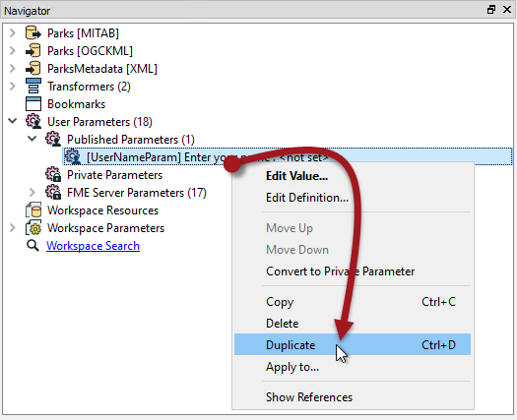Click the User Parameters gear icon
This screenshot has width=517, height=420.
33,122
